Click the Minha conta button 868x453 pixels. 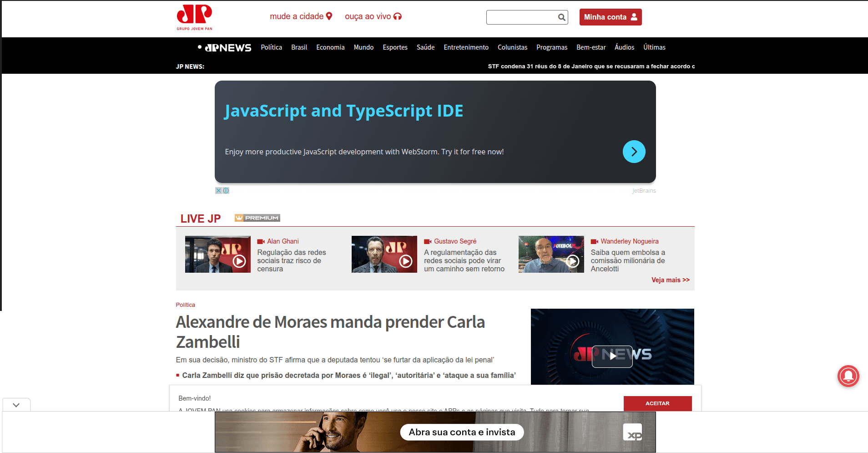pyautogui.click(x=611, y=17)
